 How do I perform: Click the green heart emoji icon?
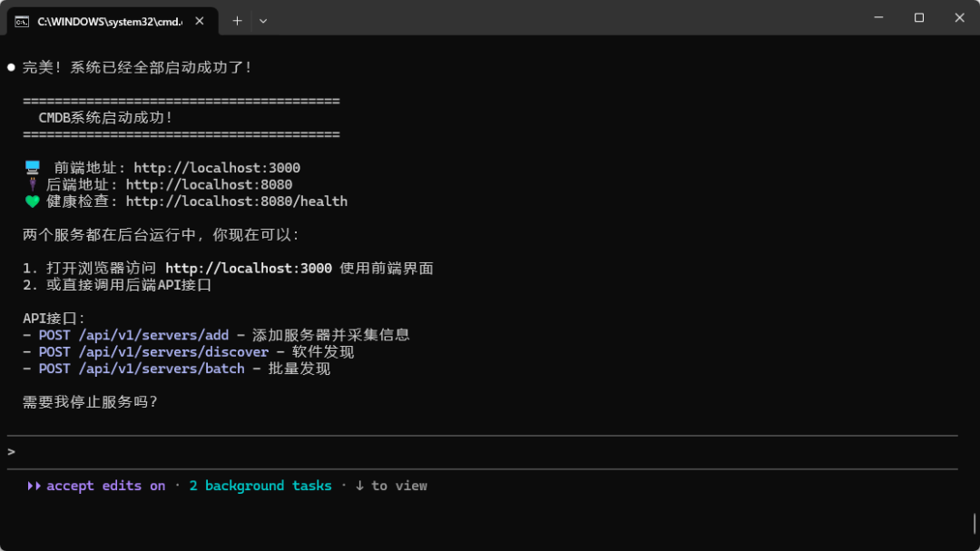click(33, 202)
